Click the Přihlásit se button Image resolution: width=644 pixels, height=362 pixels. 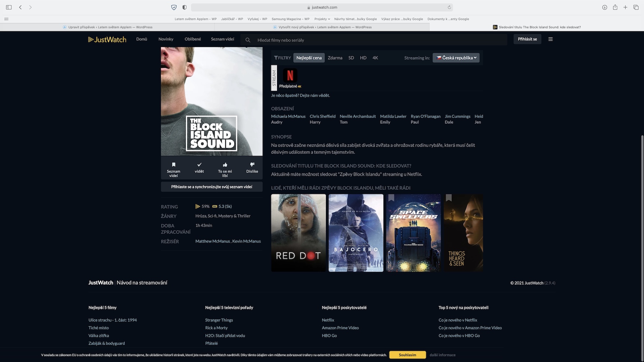point(527,39)
